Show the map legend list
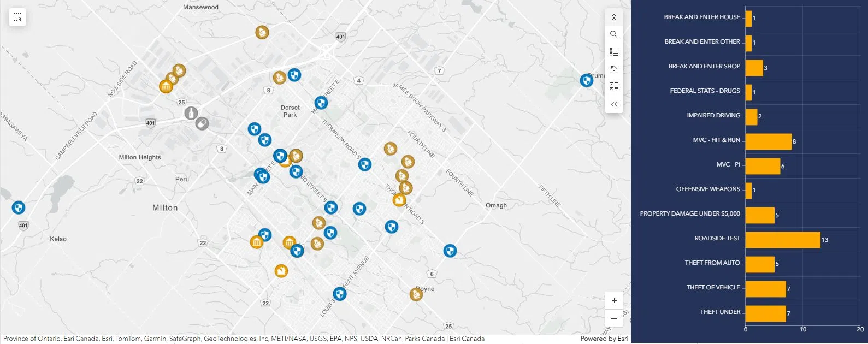 (614, 52)
